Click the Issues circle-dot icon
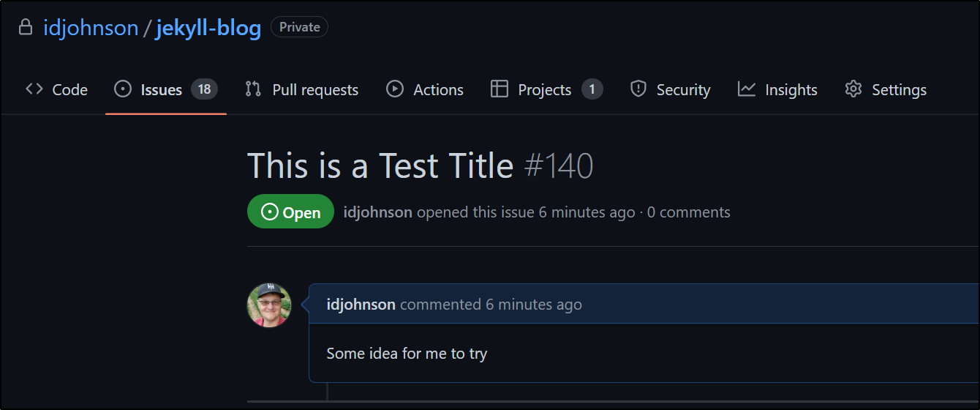980x410 pixels. click(x=123, y=89)
